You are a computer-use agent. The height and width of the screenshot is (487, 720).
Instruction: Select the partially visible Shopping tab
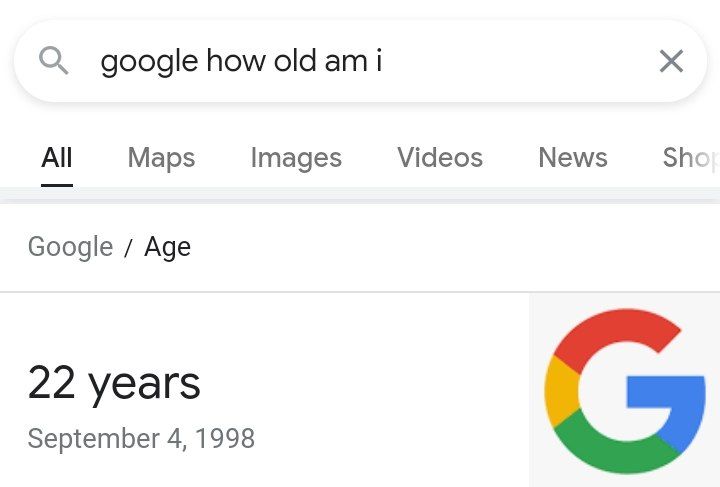[691, 157]
